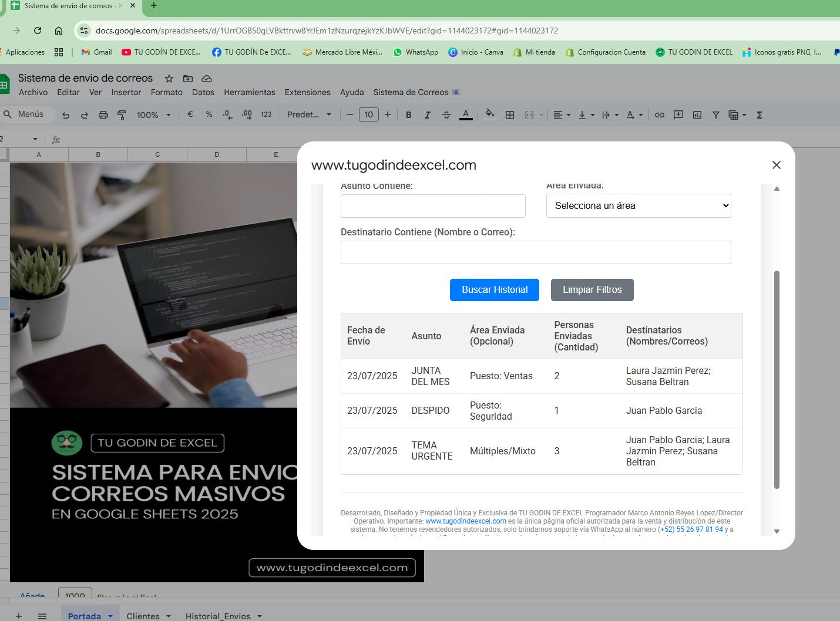Screen dimensions: 840x621
Task: Click Limpiar Filtros button
Action: click(592, 290)
